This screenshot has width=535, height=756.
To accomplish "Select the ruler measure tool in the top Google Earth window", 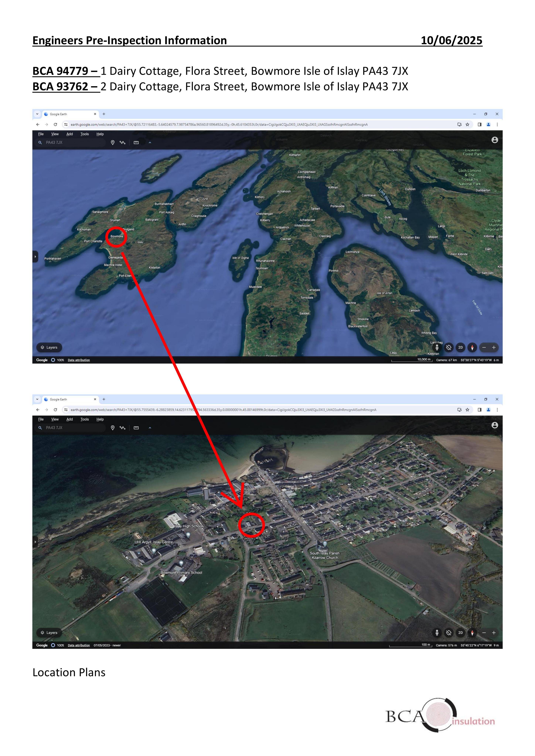I will click(136, 142).
